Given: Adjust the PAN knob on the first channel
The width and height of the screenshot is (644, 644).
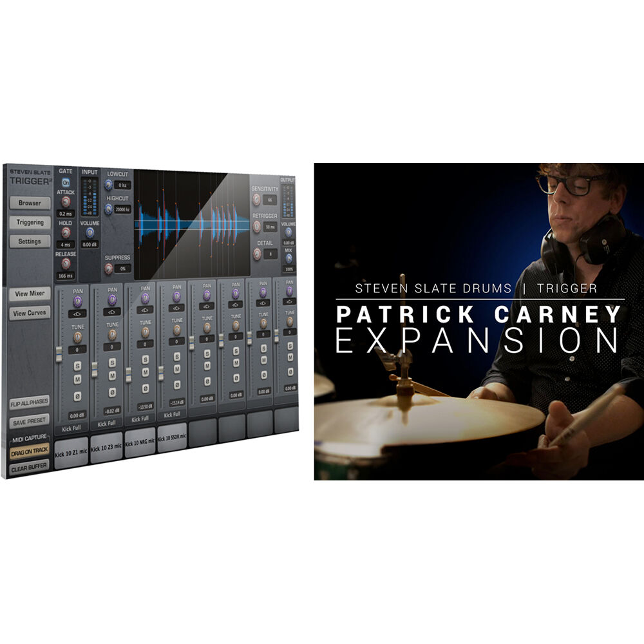Looking at the screenshot, I should point(78,301).
